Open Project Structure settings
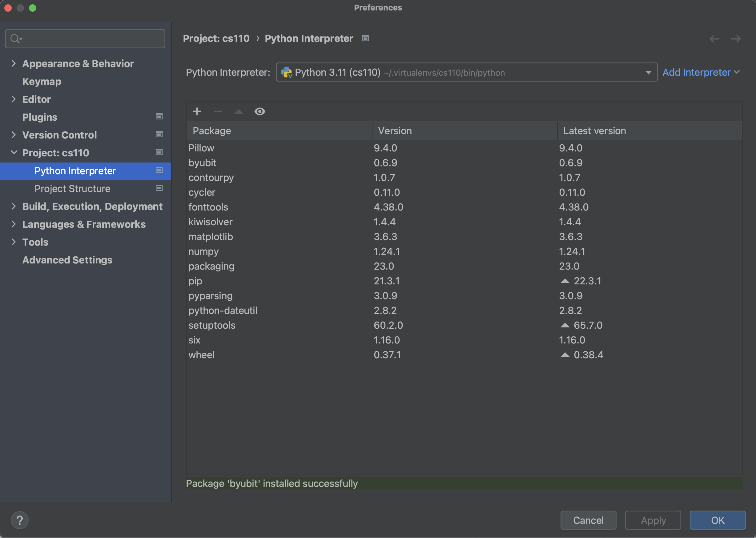756x538 pixels. (72, 188)
